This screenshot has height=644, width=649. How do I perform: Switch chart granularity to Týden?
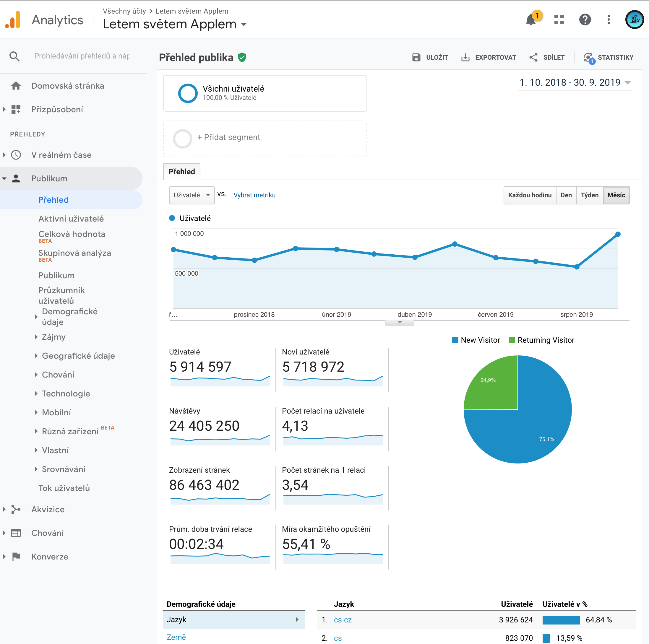590,195
